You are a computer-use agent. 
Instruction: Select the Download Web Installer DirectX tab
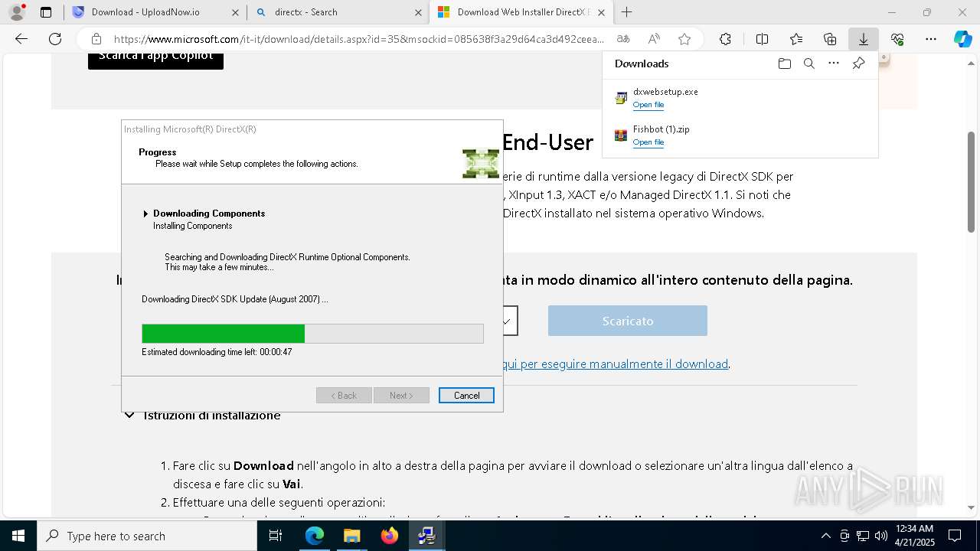point(521,12)
